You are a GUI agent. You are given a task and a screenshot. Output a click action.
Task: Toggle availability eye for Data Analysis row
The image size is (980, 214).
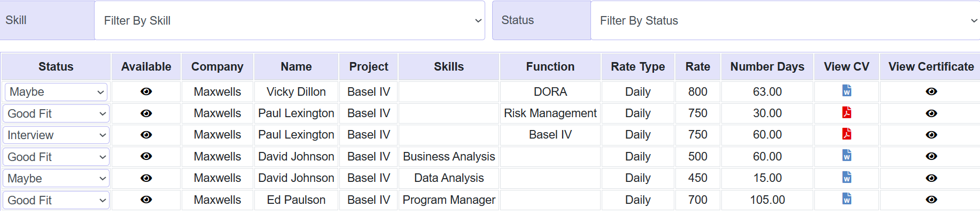click(x=146, y=178)
